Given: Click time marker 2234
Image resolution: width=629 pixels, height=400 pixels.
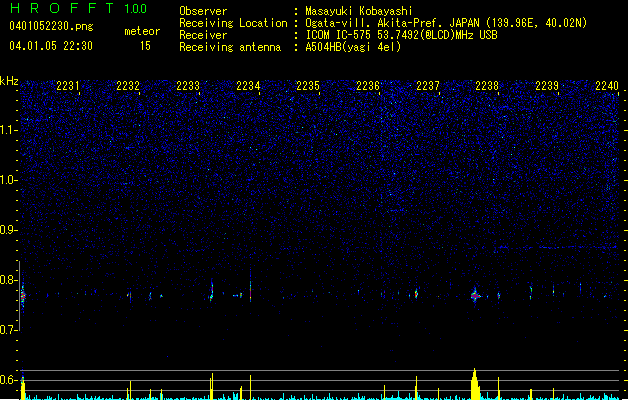Looking at the screenshot, I should [248, 86].
